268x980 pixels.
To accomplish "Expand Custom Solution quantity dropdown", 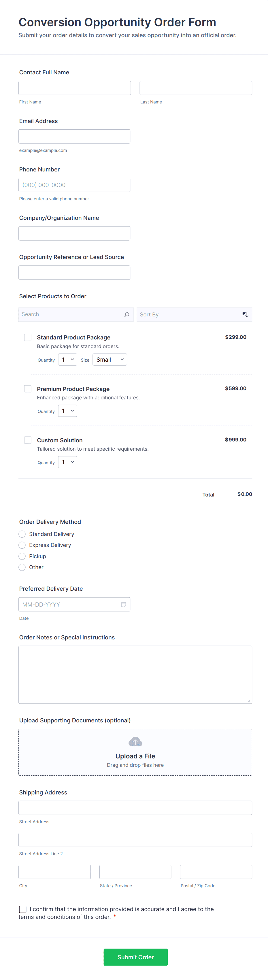I will [67, 462].
